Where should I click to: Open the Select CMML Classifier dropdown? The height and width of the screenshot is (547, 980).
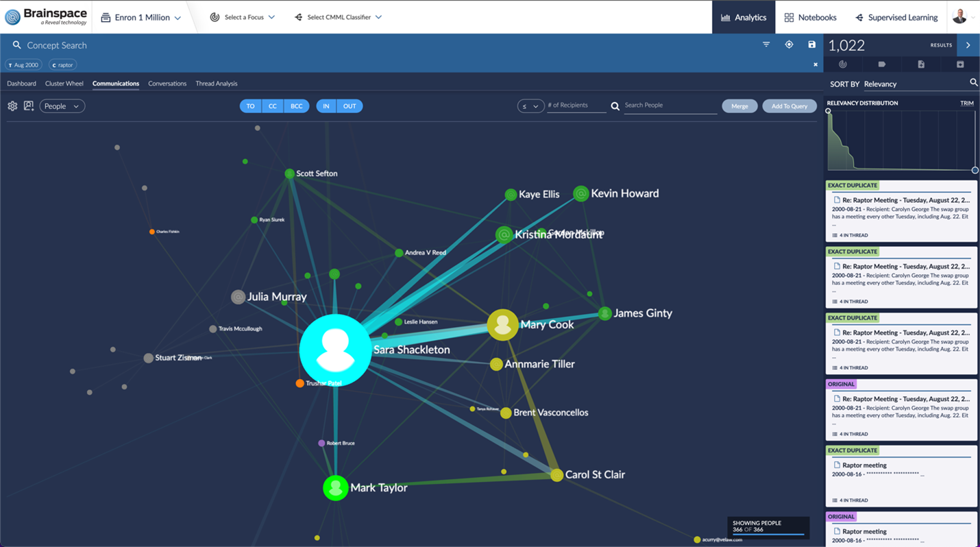pos(339,17)
